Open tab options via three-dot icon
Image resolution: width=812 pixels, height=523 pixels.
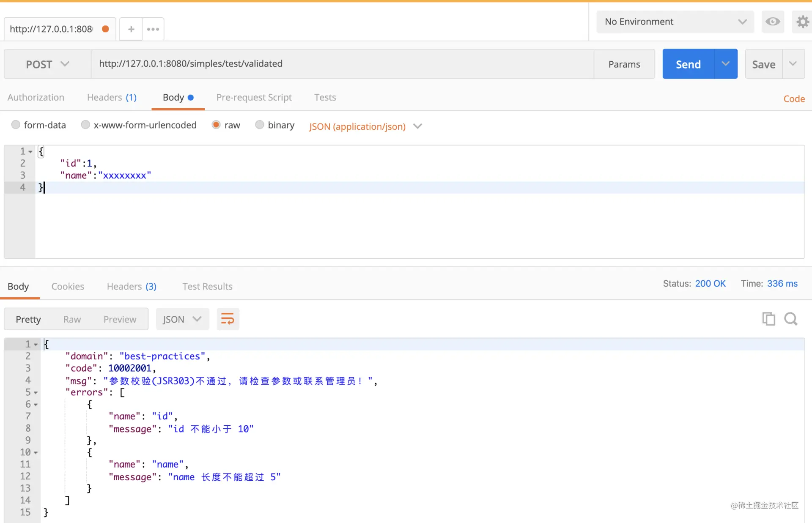(x=153, y=29)
